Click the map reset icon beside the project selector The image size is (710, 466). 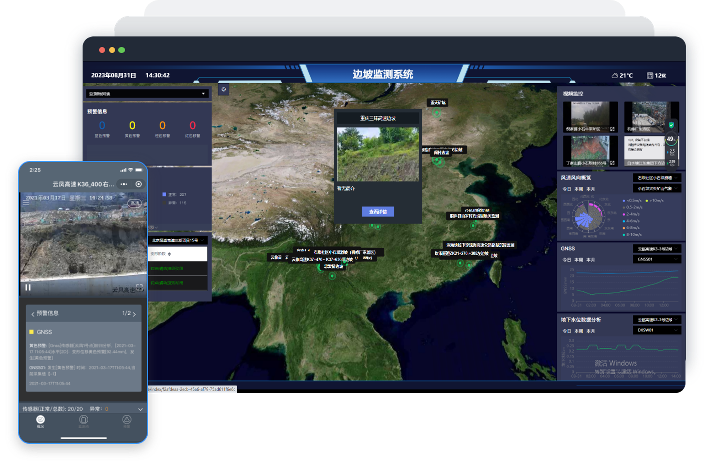pyautogui.click(x=224, y=89)
